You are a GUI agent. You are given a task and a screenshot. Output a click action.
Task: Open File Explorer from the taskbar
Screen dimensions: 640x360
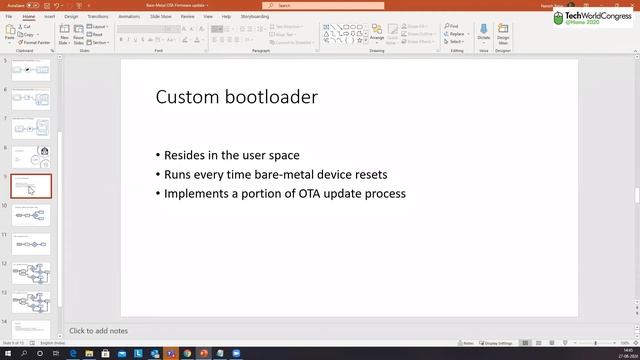point(89,353)
